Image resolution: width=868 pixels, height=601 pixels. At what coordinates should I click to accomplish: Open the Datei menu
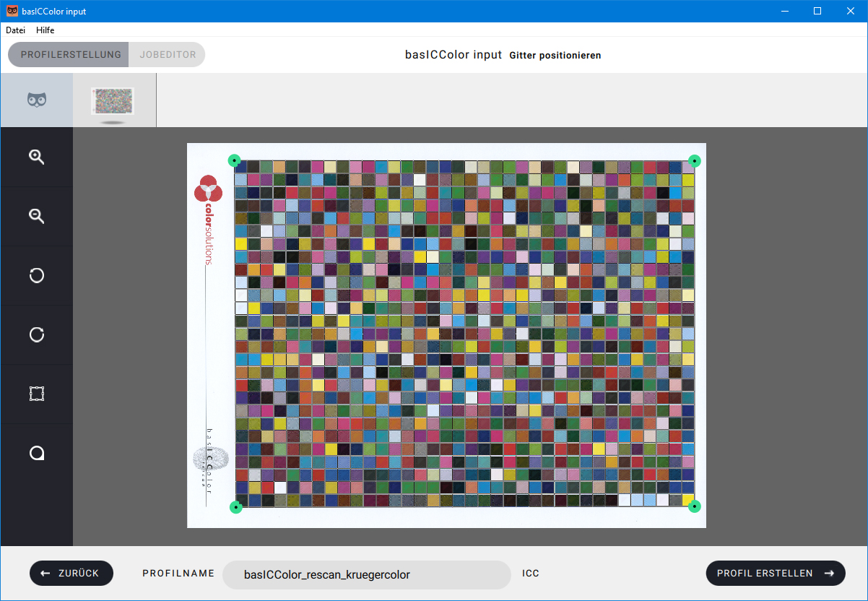(16, 30)
